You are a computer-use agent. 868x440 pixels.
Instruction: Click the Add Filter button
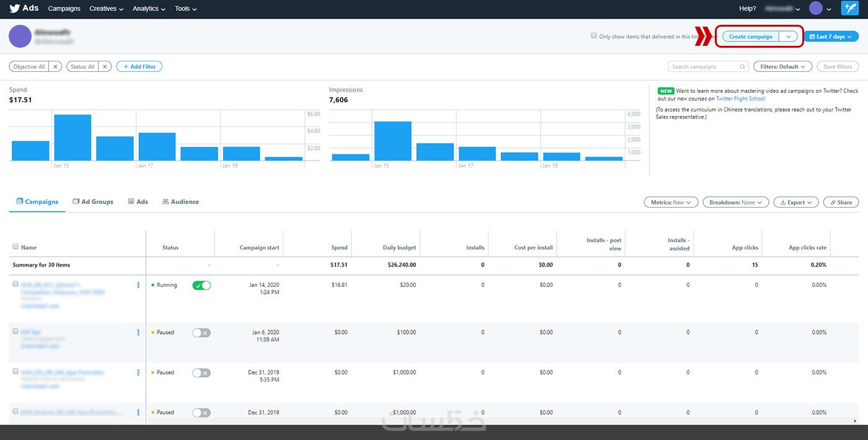pyautogui.click(x=139, y=66)
